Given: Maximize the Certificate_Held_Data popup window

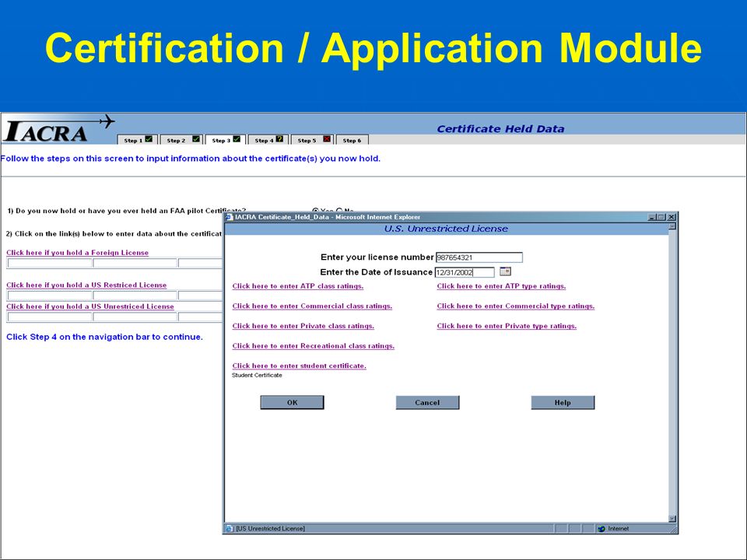Looking at the screenshot, I should pos(661,217).
